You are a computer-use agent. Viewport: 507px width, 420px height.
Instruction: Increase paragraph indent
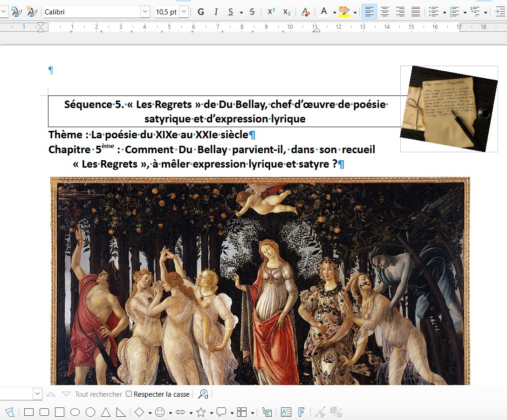tap(500, 12)
